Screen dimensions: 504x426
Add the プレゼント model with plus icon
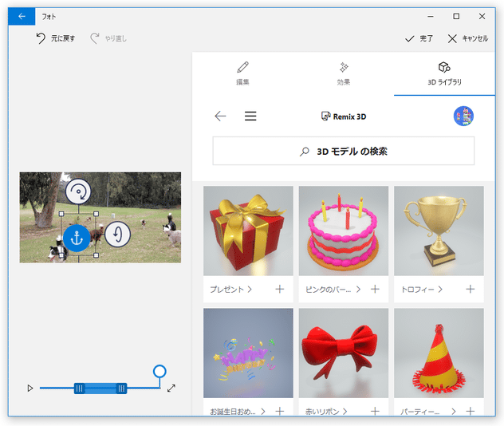click(x=279, y=290)
